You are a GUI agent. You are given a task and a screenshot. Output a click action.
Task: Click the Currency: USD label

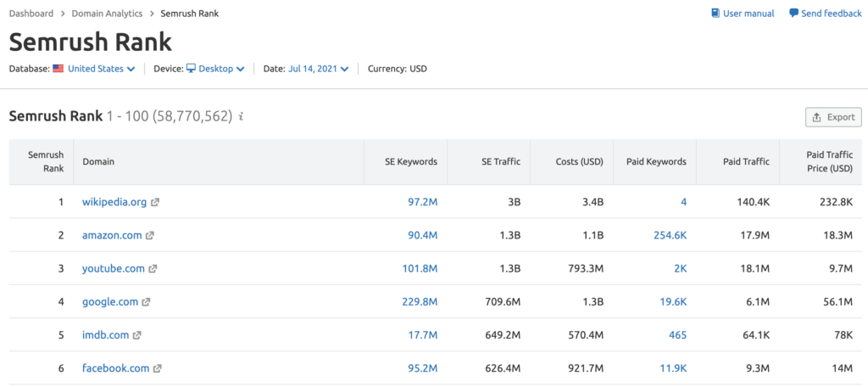coord(398,69)
